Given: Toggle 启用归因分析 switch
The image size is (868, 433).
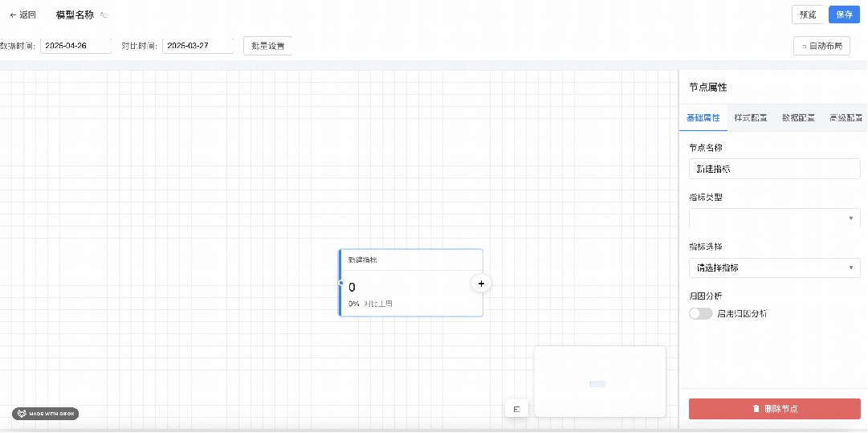Looking at the screenshot, I should 700,313.
